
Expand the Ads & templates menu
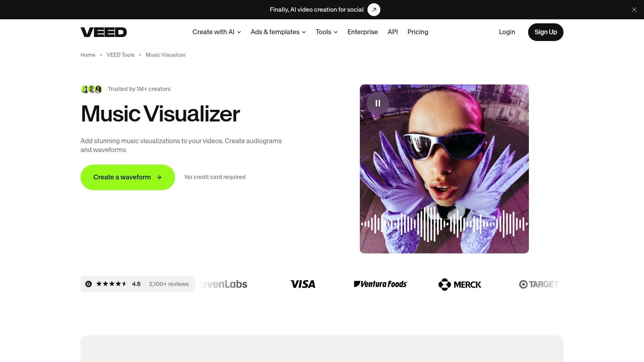[x=278, y=32]
